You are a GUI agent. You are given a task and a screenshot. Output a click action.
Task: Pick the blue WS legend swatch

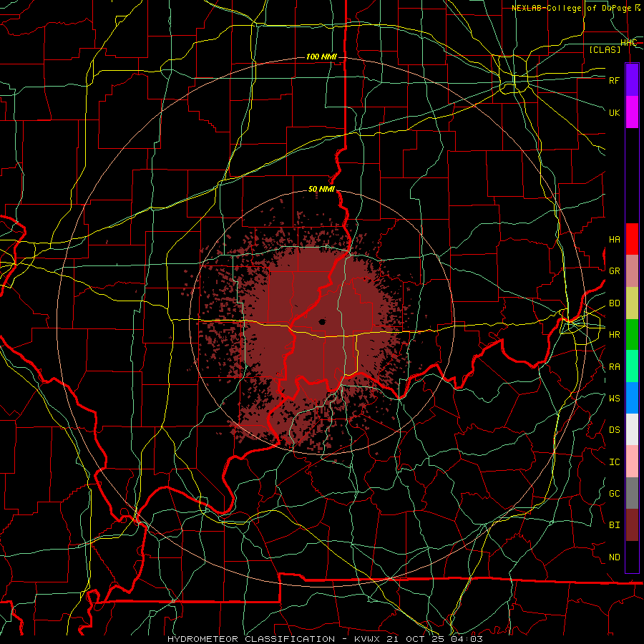[632, 398]
